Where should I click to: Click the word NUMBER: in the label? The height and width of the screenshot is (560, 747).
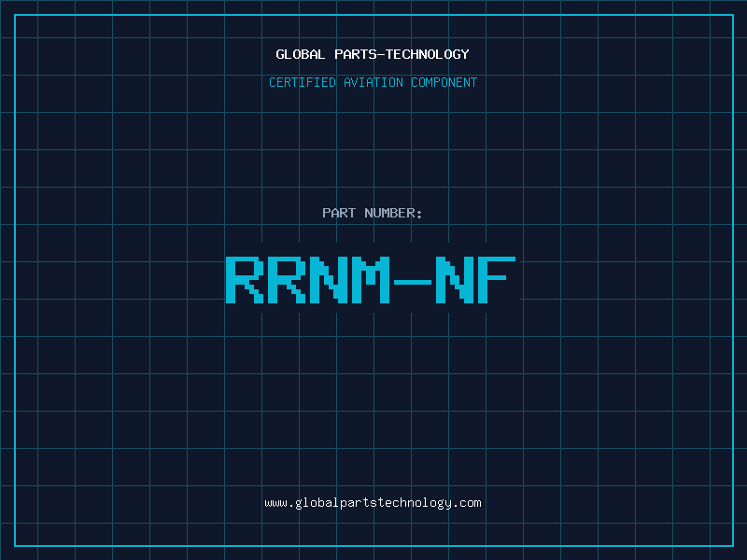(x=394, y=213)
